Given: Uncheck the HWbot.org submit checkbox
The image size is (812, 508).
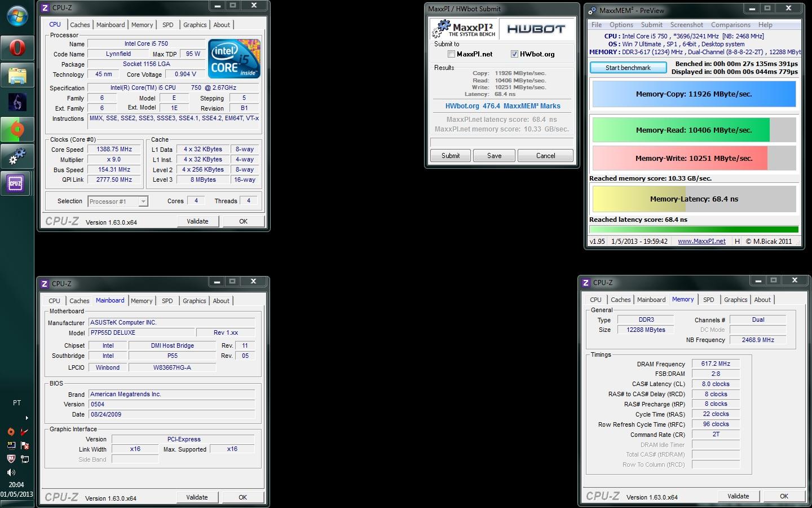Looking at the screenshot, I should tap(514, 54).
